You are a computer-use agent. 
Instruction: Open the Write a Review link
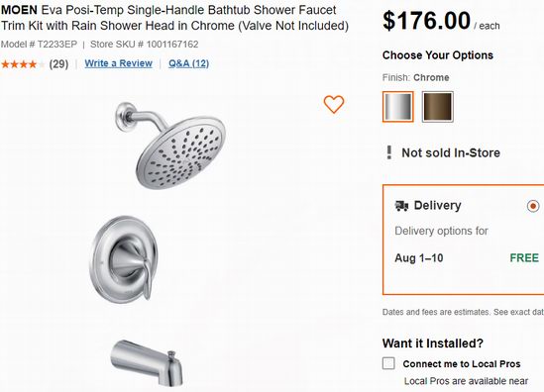pyautogui.click(x=119, y=63)
